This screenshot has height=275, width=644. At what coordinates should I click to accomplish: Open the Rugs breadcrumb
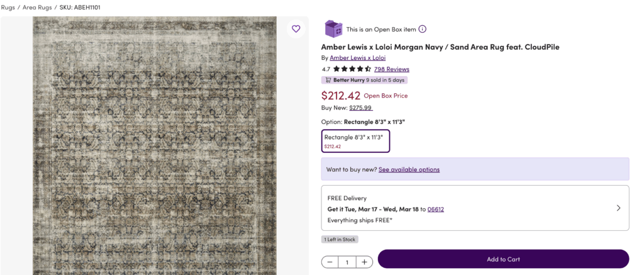coord(8,8)
